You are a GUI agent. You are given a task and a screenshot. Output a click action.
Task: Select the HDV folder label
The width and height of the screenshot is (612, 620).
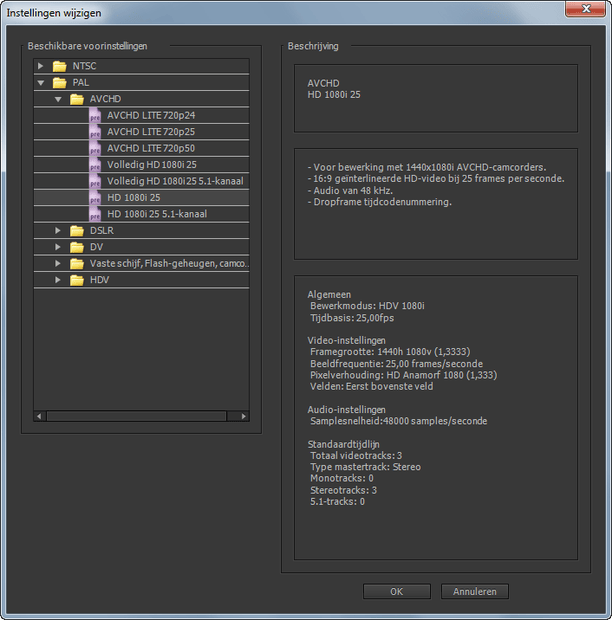(x=99, y=280)
